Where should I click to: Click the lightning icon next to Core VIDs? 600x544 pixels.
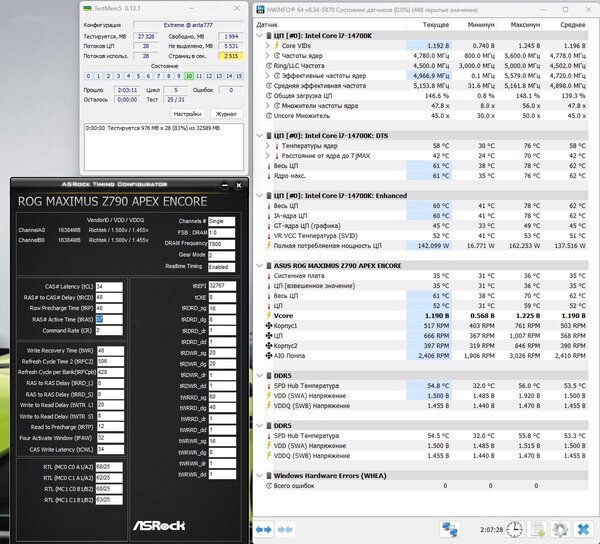tap(277, 46)
